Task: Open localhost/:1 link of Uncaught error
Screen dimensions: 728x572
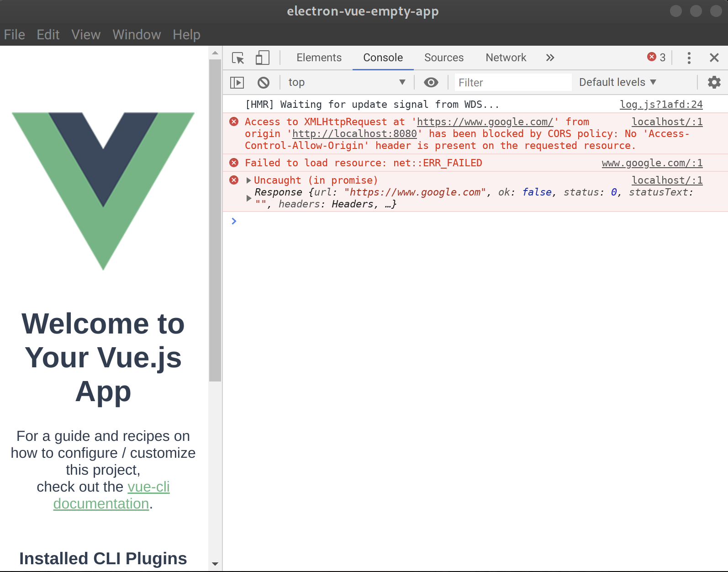Action: (x=667, y=180)
